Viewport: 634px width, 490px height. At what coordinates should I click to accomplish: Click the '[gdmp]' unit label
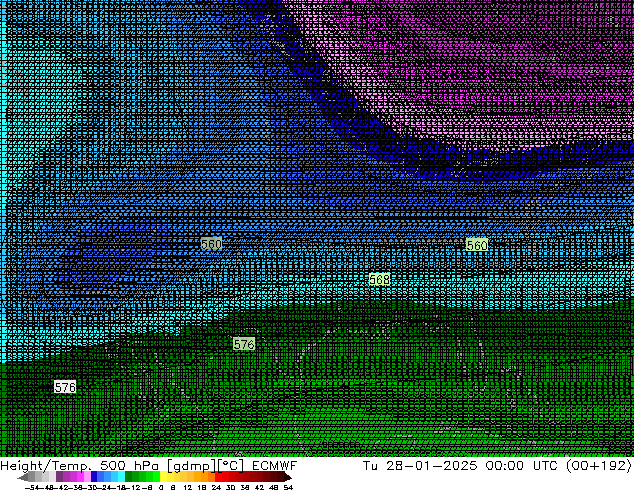(192, 466)
